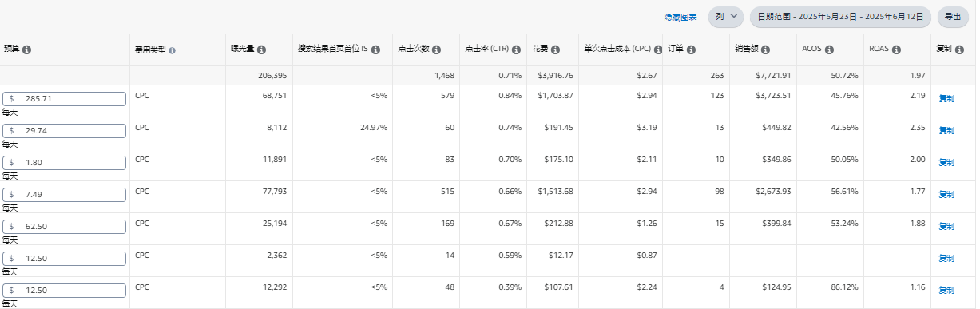Image resolution: width=980 pixels, height=309 pixels.
Task: Click info icon next to 预算 header
Action: (27, 50)
